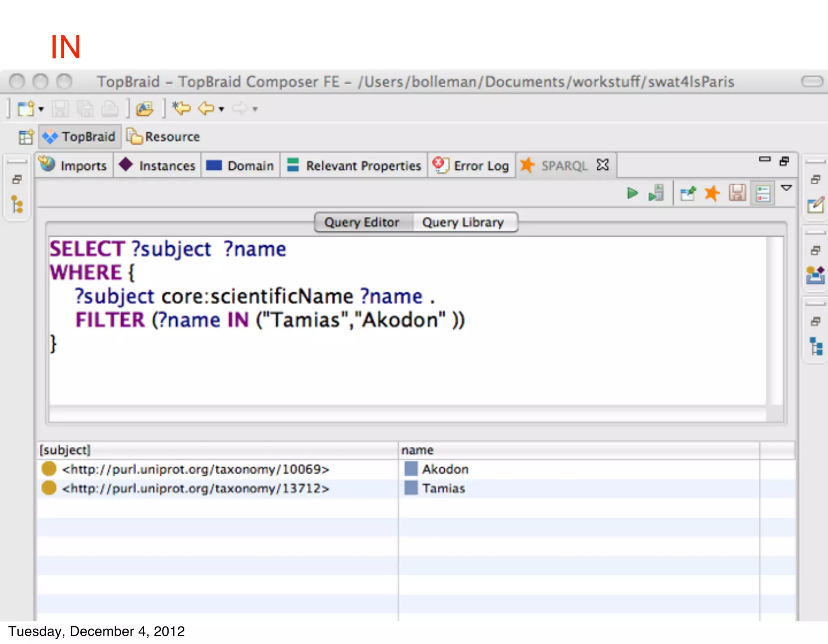Click inside the SPARQL query text area

[404, 364]
